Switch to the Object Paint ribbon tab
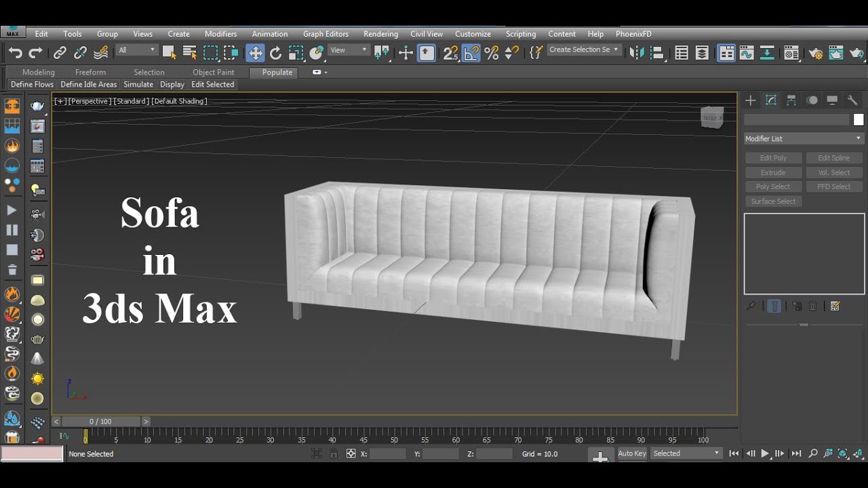Viewport: 868px width, 488px height. tap(214, 73)
